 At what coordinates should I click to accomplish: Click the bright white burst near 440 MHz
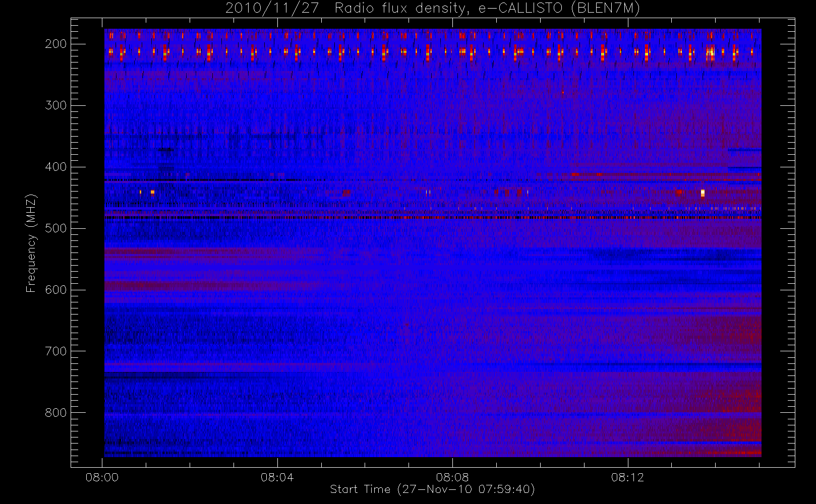(x=703, y=193)
